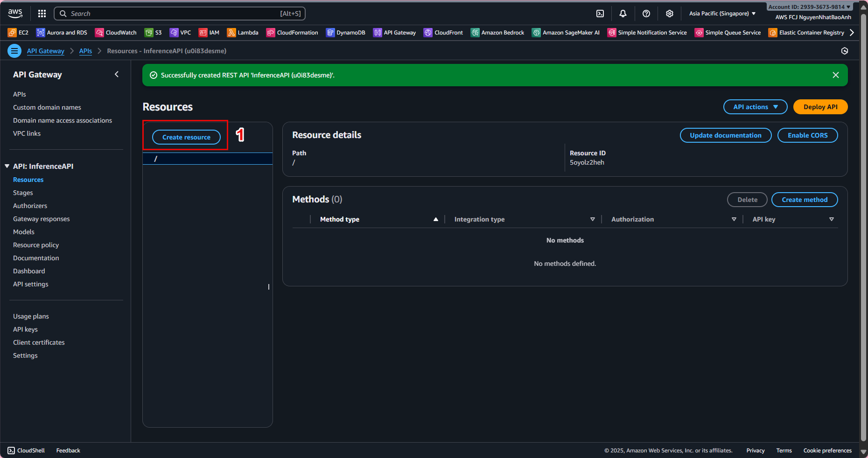Open Gateway responses in the sidebar
Image resolution: width=868 pixels, height=458 pixels.
tap(41, 219)
